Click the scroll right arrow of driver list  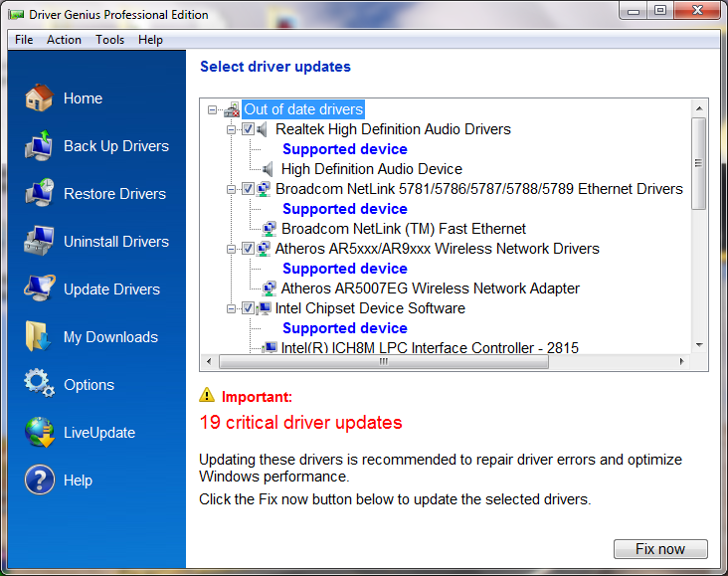681,361
